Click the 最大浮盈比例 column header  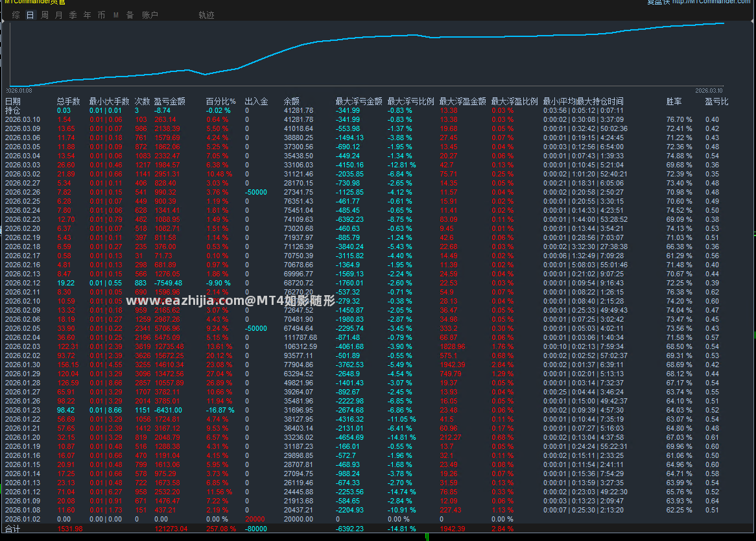click(514, 101)
